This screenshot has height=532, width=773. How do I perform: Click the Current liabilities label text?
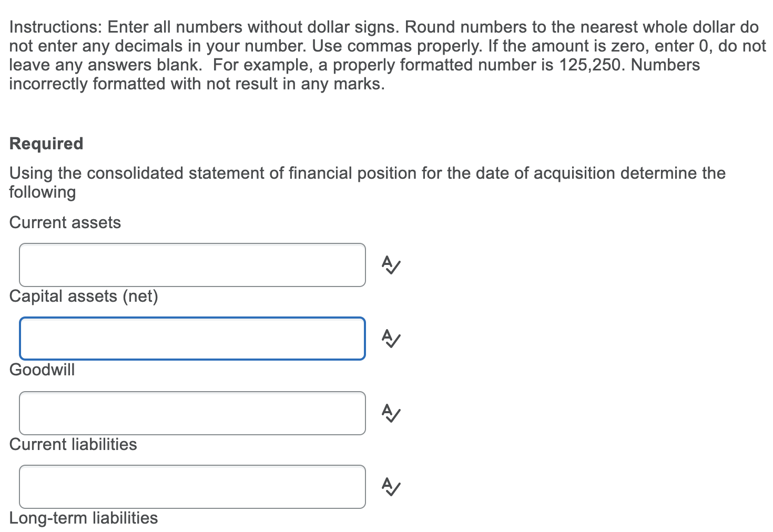(73, 444)
